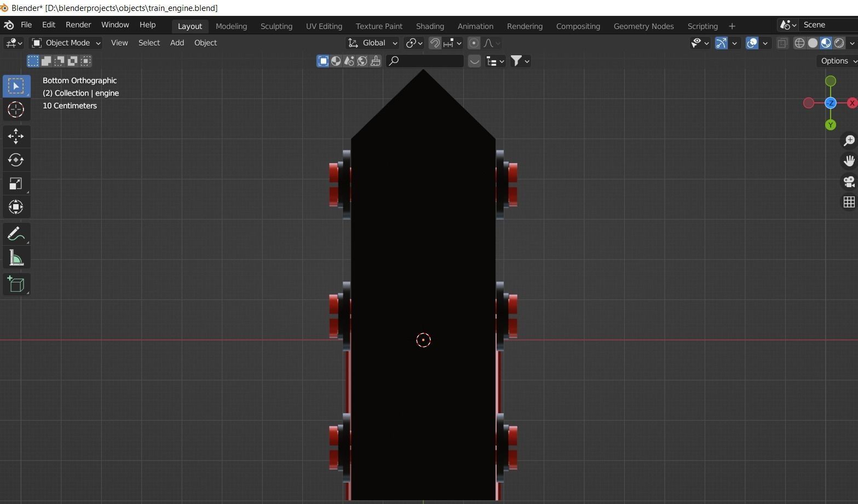Screen dimensions: 858x504
Task: Open the Global transform orientation dropdown
Action: coord(372,43)
